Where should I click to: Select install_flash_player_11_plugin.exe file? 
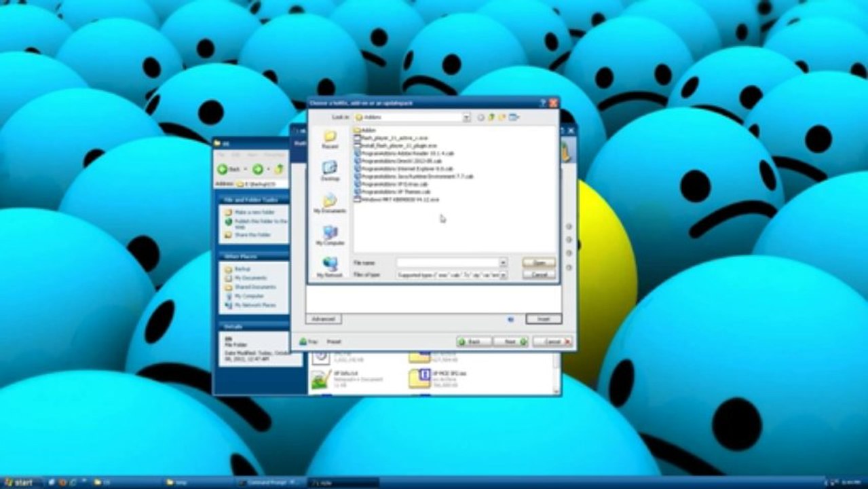click(395, 145)
